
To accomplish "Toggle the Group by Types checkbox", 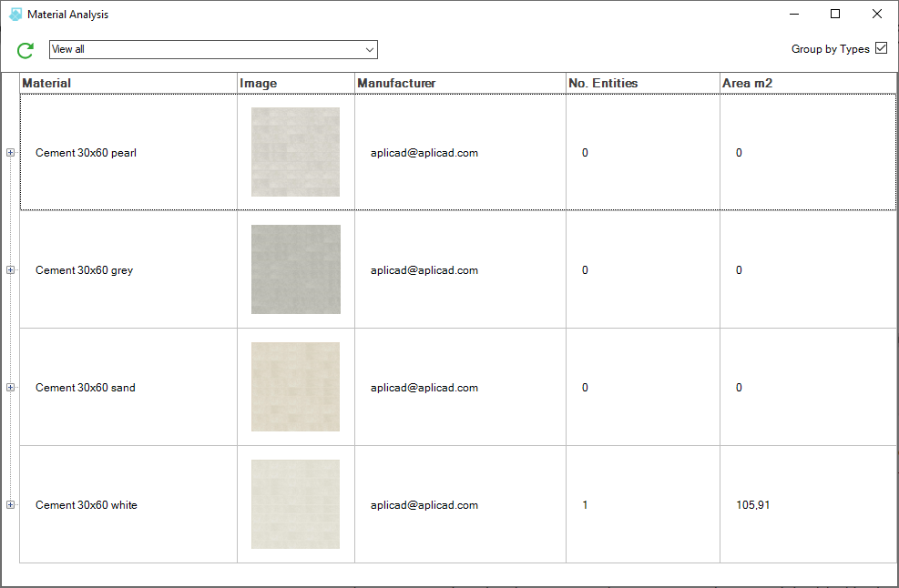I will pyautogui.click(x=880, y=49).
